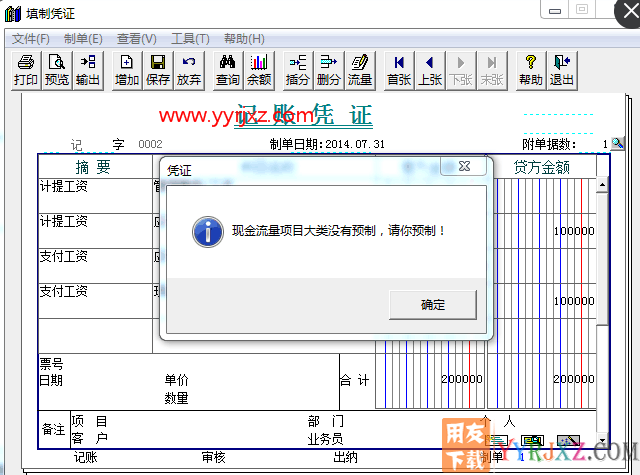This screenshot has width=640, height=475.
Task: Select first 支付工资 summary cell
Action: click(x=95, y=266)
